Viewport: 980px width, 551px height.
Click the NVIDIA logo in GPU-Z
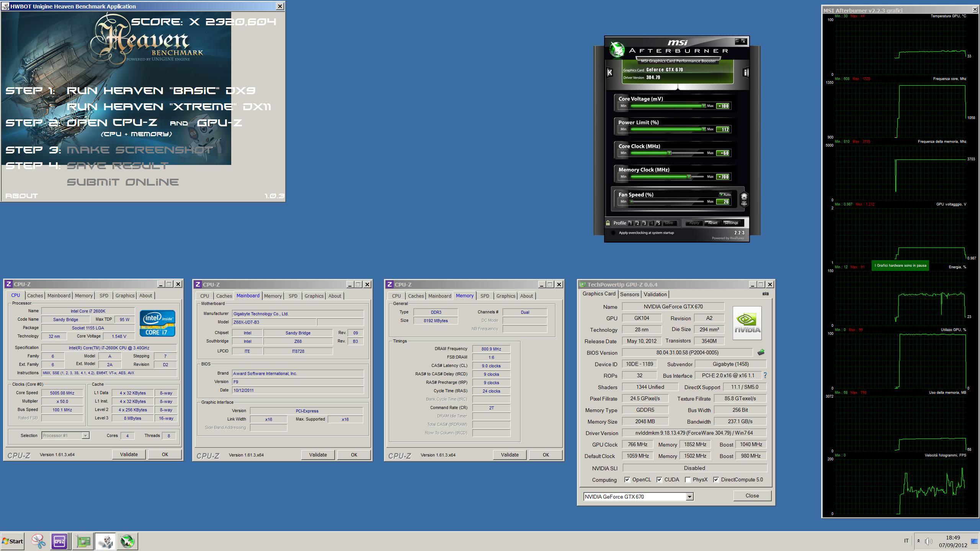pos(747,323)
